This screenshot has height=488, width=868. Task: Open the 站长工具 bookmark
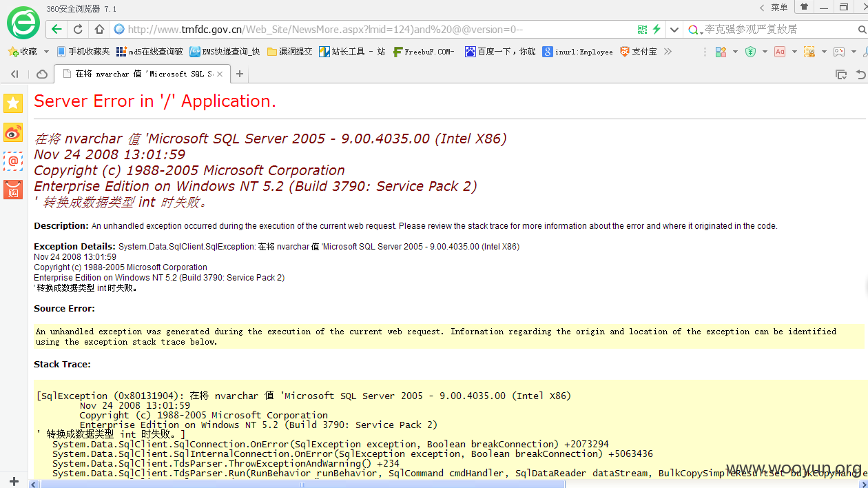pos(352,52)
